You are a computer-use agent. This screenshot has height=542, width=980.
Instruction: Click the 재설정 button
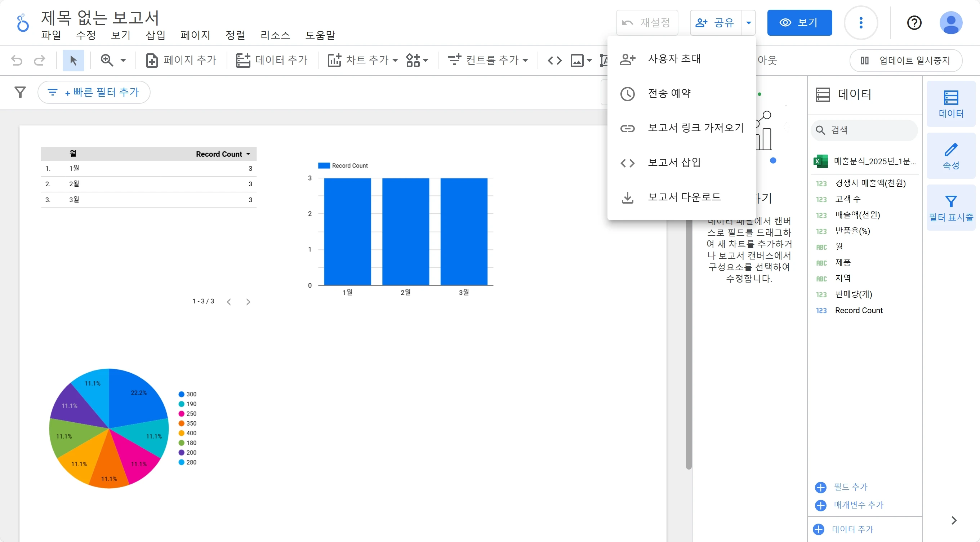click(x=647, y=22)
